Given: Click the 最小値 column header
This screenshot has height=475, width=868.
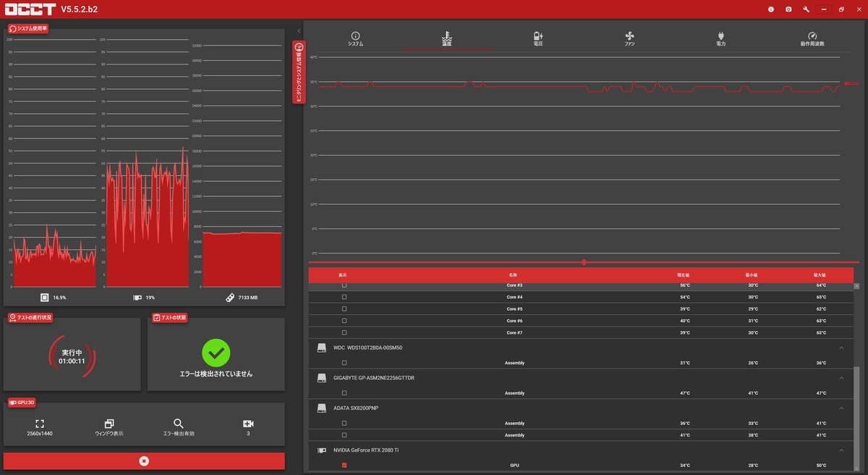Looking at the screenshot, I should click(x=752, y=275).
